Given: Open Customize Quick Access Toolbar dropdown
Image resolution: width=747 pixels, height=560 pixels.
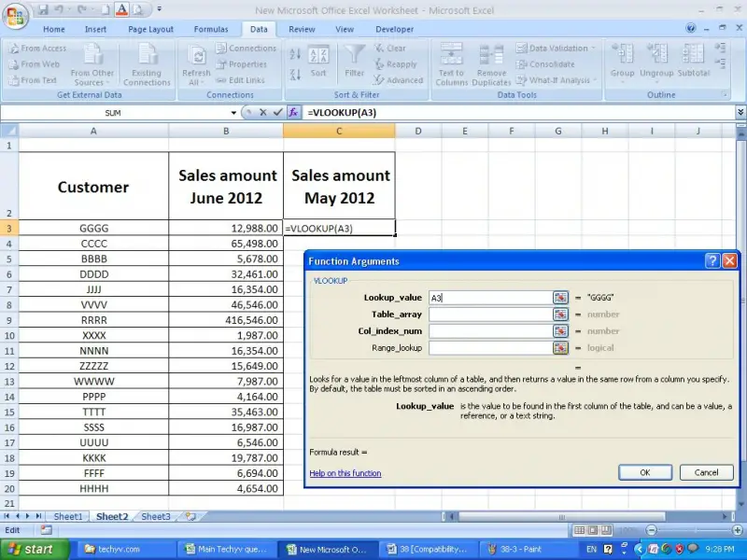Looking at the screenshot, I should tap(159, 9).
